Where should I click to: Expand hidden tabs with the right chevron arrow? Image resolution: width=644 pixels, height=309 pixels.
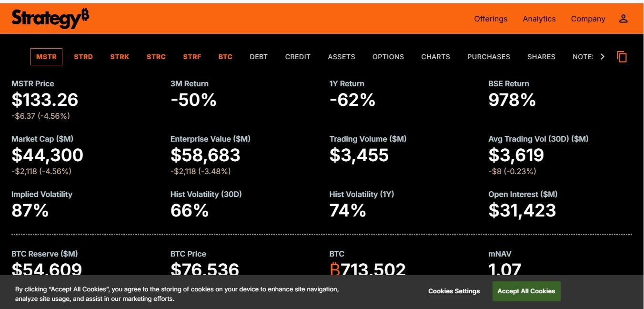click(x=603, y=56)
